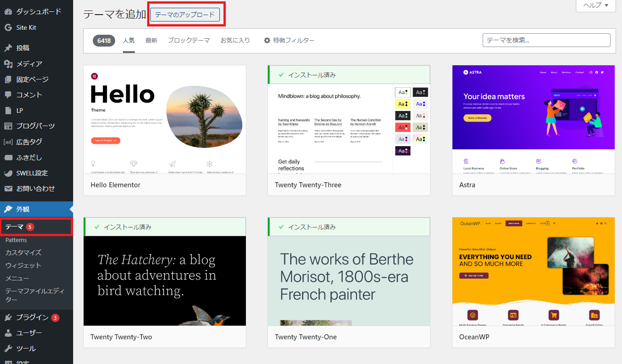Click the テーマのアップロード button

coord(185,15)
